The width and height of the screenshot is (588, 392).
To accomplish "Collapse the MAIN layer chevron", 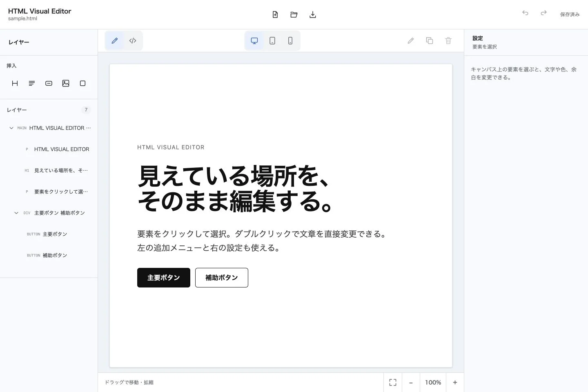I will tap(11, 128).
